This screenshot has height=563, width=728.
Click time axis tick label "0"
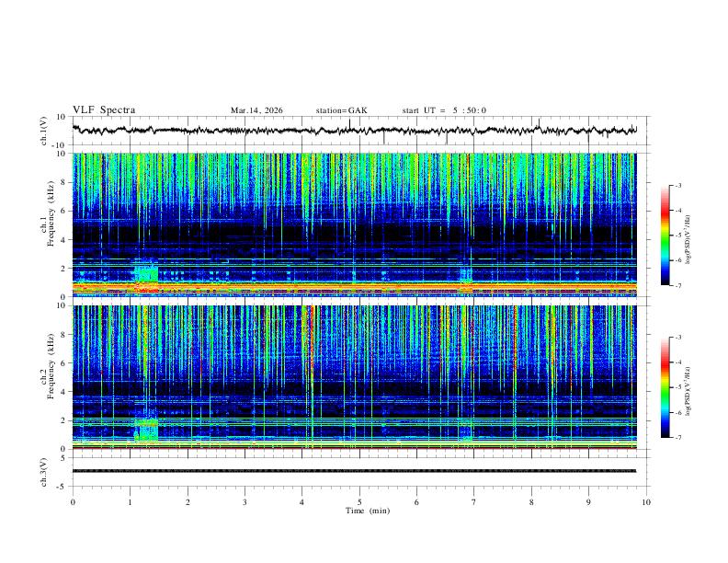point(73,502)
